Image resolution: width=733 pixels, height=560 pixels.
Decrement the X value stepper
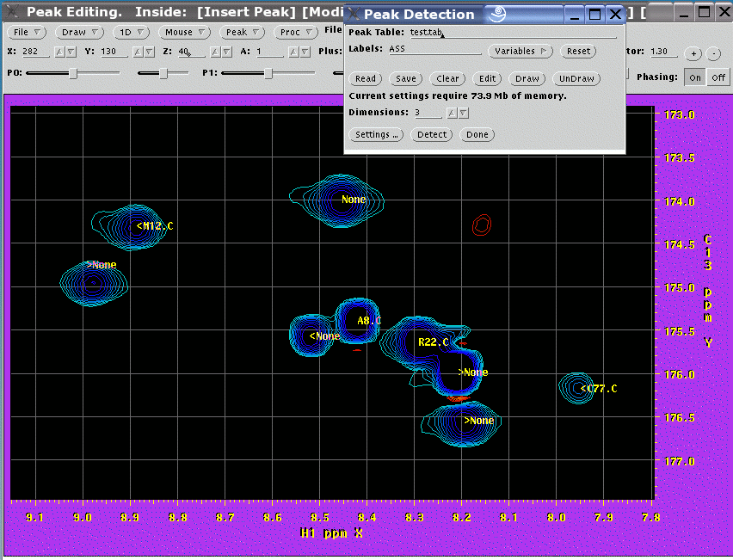(x=71, y=52)
